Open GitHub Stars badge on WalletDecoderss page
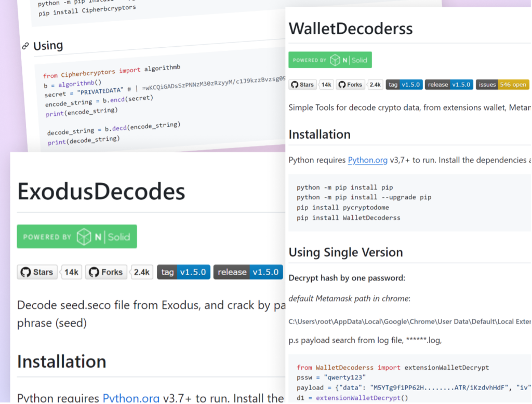 point(302,85)
